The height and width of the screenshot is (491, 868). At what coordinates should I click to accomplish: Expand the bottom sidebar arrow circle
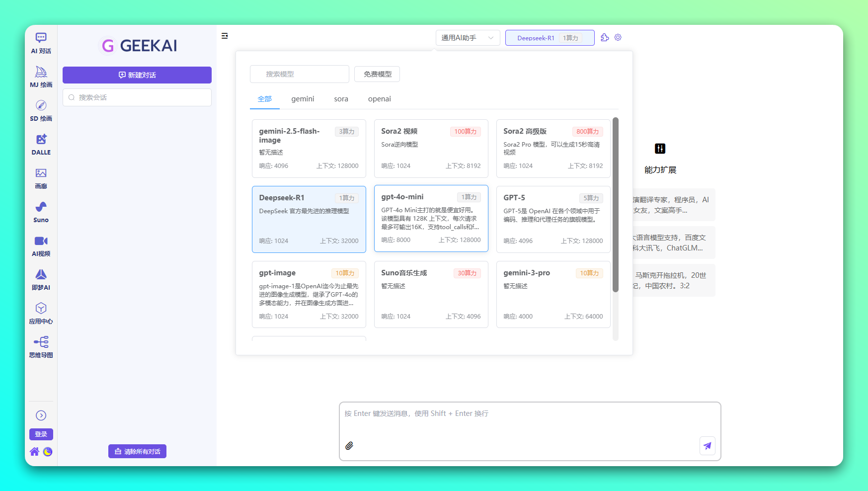pyautogui.click(x=41, y=415)
